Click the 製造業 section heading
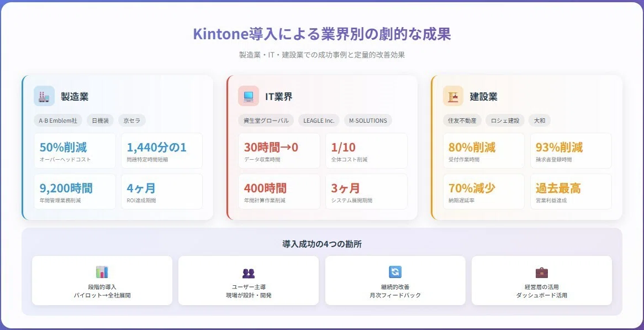The image size is (644, 330). (75, 97)
